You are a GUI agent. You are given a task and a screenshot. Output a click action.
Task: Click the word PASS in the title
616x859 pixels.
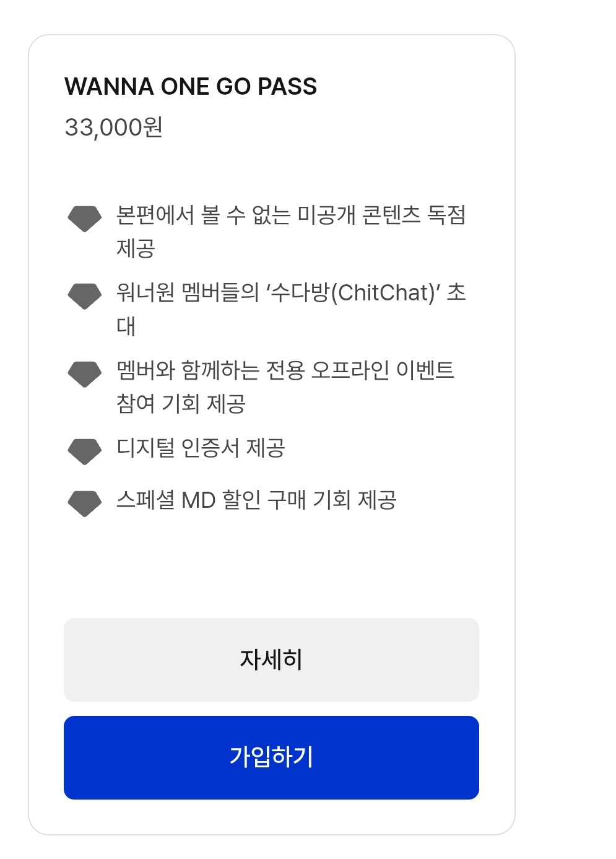[287, 87]
